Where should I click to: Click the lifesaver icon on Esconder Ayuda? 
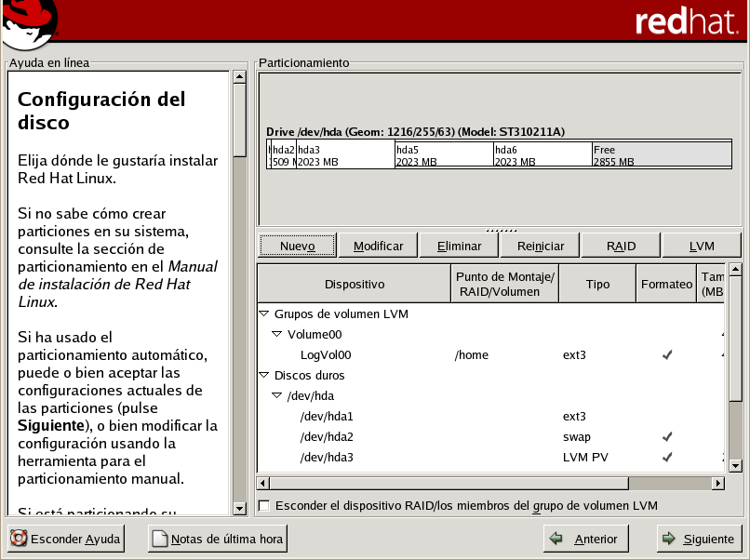pos(19,539)
